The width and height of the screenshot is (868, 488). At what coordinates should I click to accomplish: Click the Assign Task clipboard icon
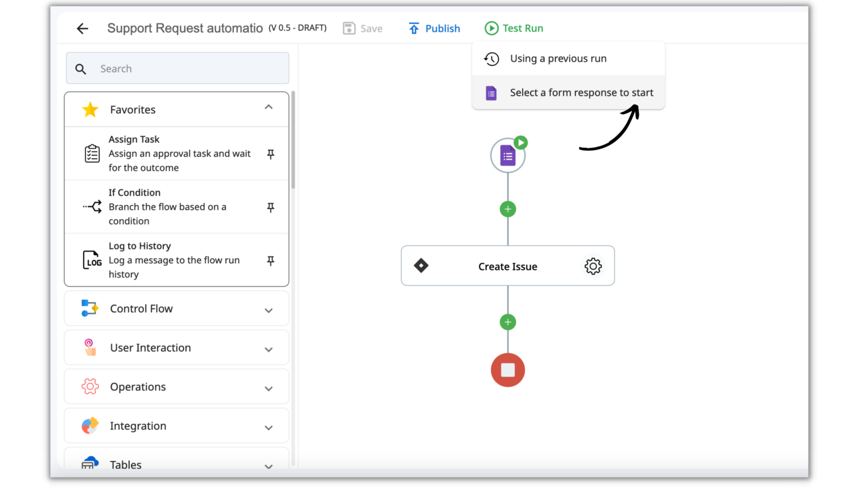(92, 153)
